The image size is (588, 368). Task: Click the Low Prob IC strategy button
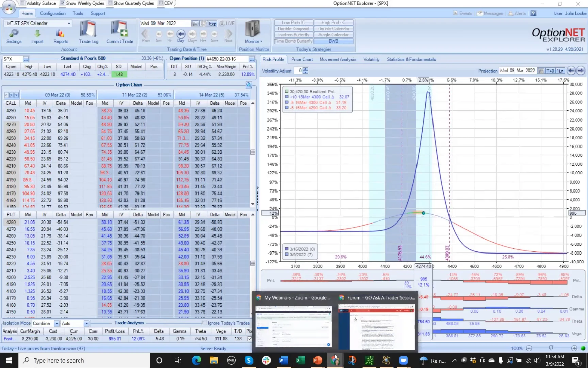(x=294, y=22)
